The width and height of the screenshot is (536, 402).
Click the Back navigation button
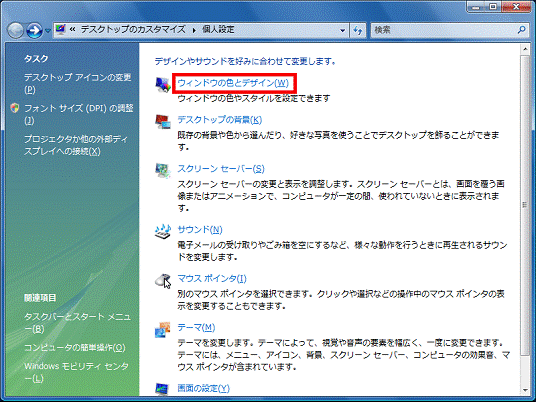(x=15, y=31)
